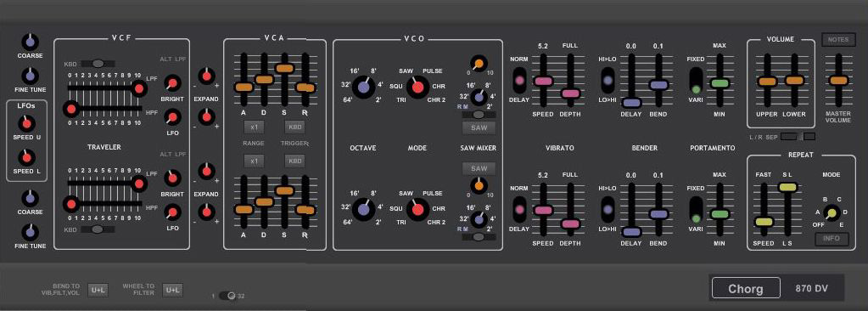
Task: Toggle the lower VCF KBD switch
Action: tap(98, 229)
